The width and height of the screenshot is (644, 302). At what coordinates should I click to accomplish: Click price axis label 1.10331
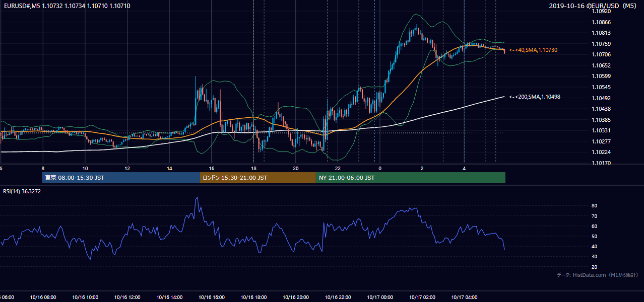[601, 130]
